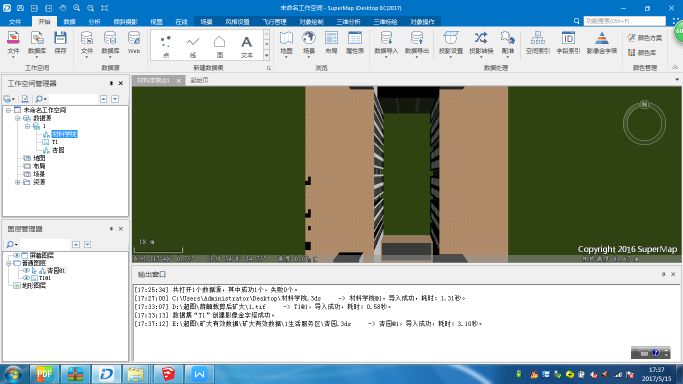The height and width of the screenshot is (384, 683).
Task: Click the 数据导入 import icon
Action: pos(386,43)
